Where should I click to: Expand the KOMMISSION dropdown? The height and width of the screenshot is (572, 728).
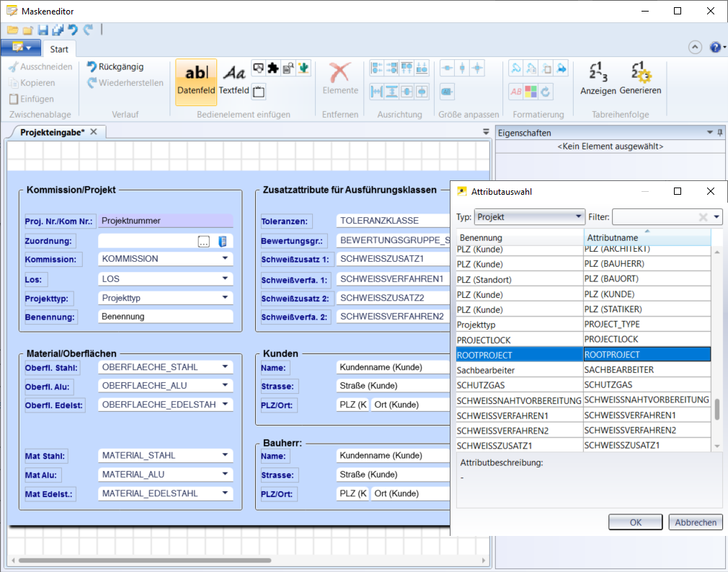click(x=225, y=259)
